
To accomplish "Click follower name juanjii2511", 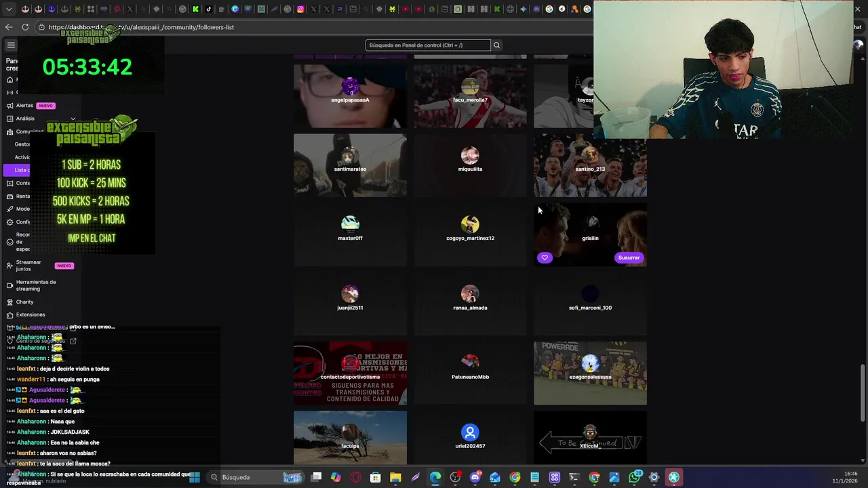I will click(350, 308).
